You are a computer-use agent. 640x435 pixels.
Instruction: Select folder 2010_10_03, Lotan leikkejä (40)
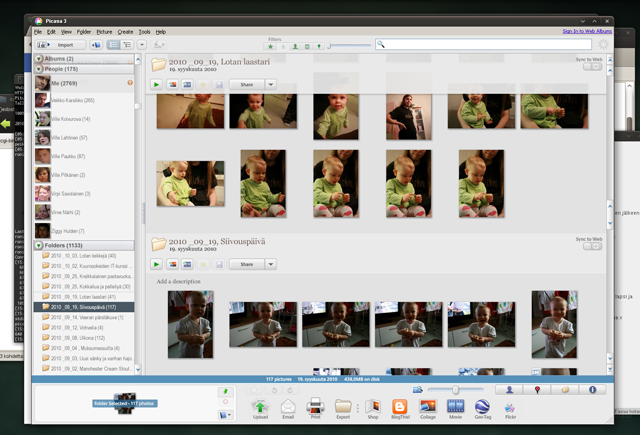[84, 256]
